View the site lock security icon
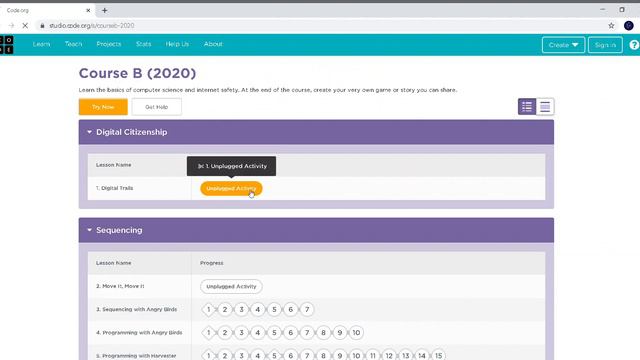 (x=42, y=26)
